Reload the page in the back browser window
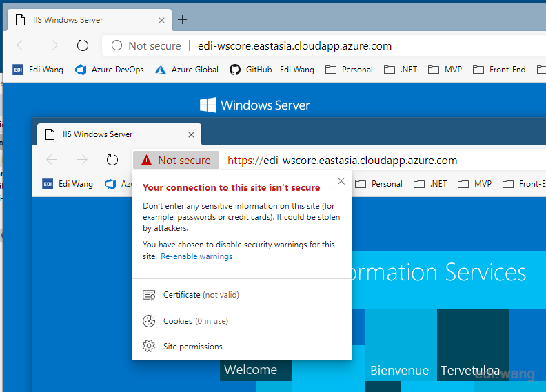This screenshot has height=392, width=546. coord(83,45)
